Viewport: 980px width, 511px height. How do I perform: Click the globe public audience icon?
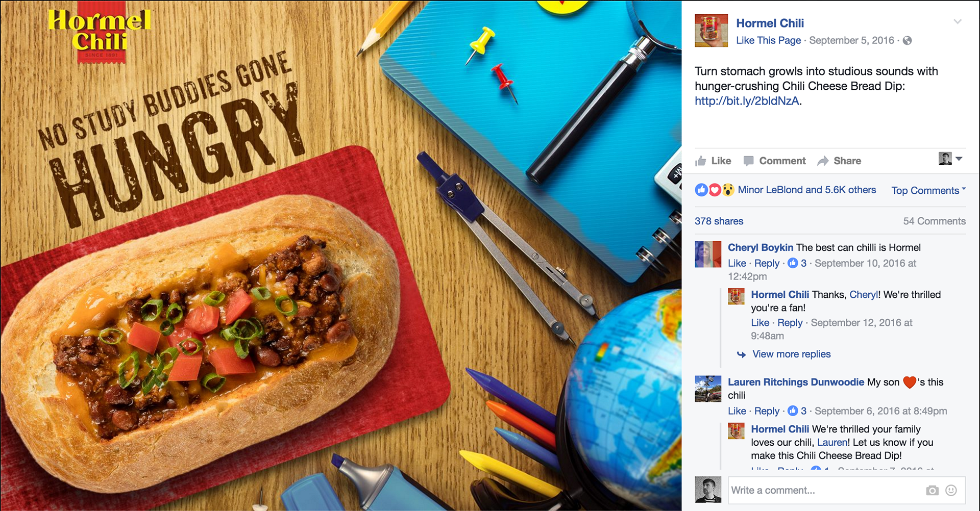907,41
